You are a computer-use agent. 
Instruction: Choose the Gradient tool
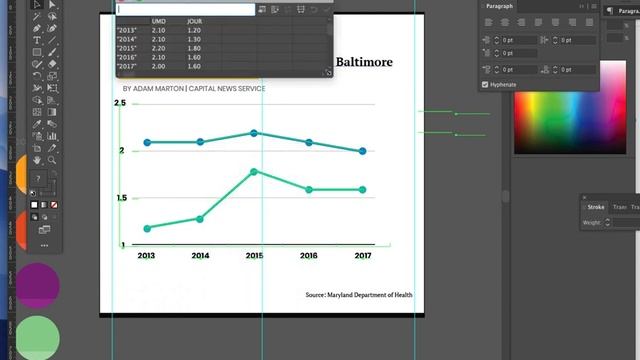click(x=52, y=112)
